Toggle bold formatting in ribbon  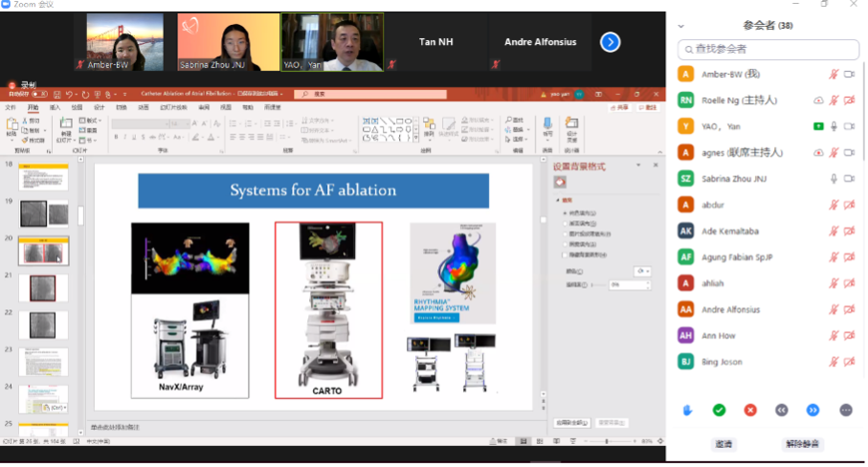click(116, 137)
